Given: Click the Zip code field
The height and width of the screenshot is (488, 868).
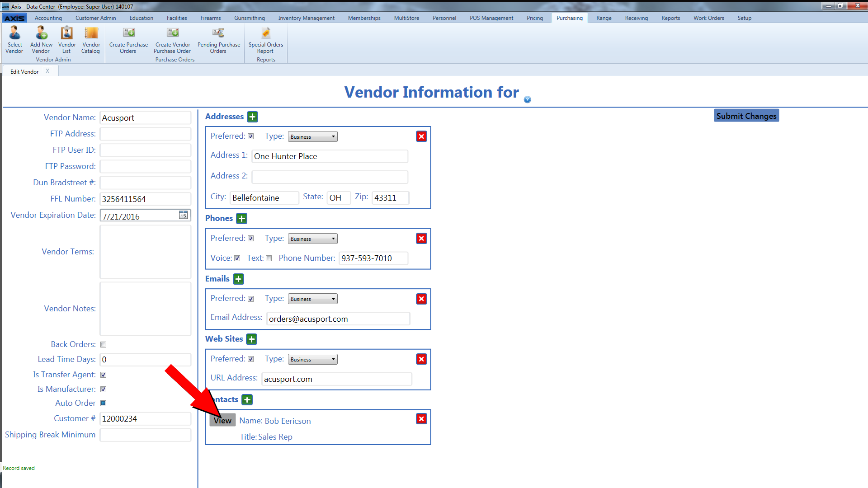Looking at the screenshot, I should coord(391,198).
